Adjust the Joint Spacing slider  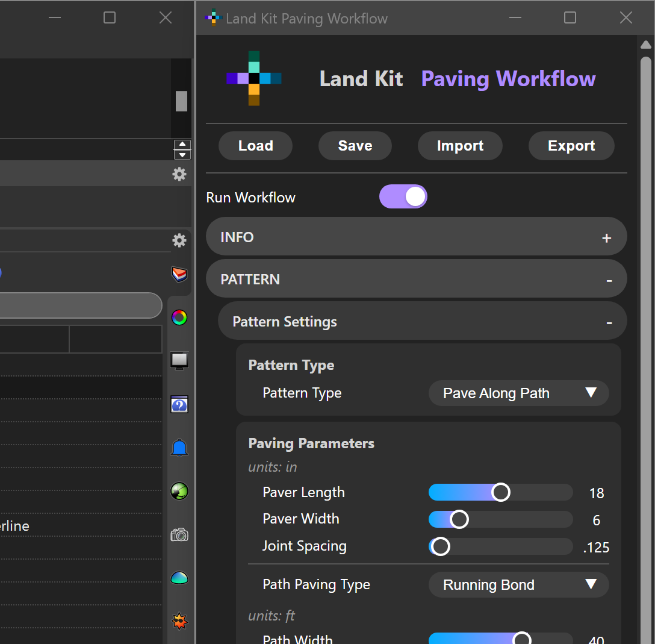click(x=501, y=546)
